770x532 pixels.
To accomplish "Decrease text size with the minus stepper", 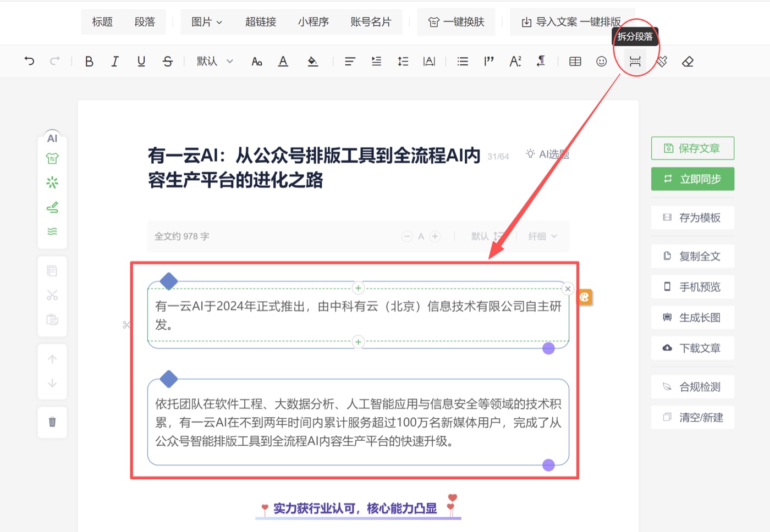I will pos(407,236).
